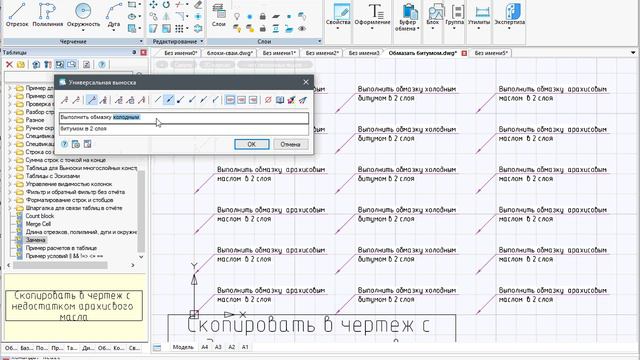Switch to the Без имени5 document tab
This screenshot has height=360, width=640.
(x=491, y=53)
